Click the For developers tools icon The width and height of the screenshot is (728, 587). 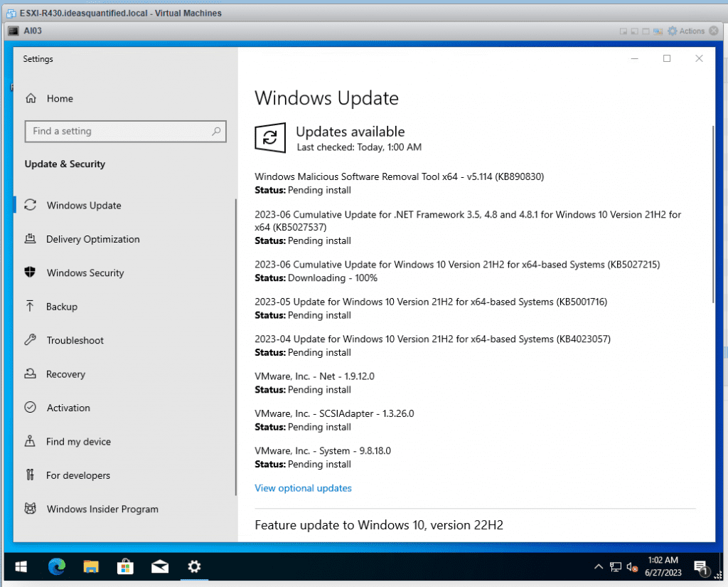[30, 475]
